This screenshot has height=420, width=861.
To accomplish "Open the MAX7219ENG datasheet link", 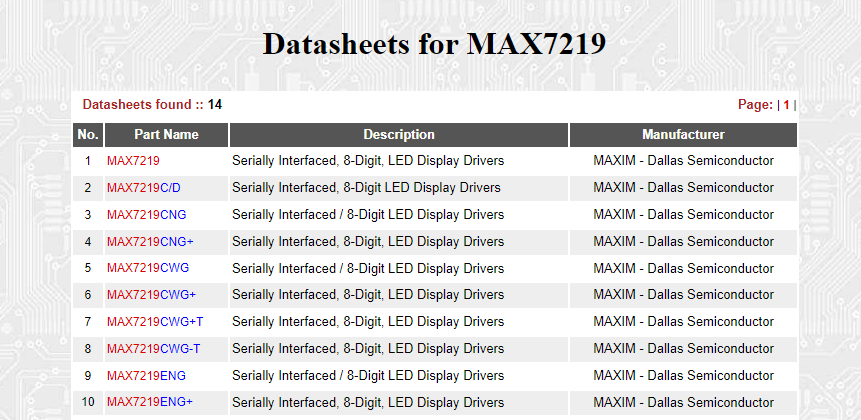I will [147, 376].
